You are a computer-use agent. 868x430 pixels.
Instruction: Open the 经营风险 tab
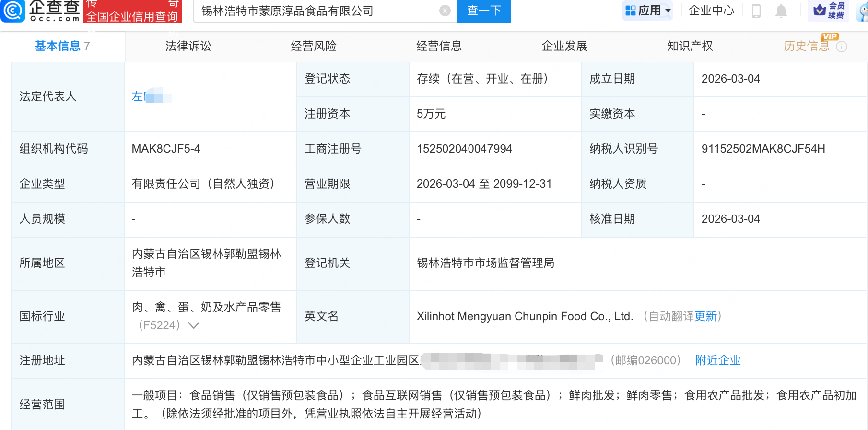(314, 46)
